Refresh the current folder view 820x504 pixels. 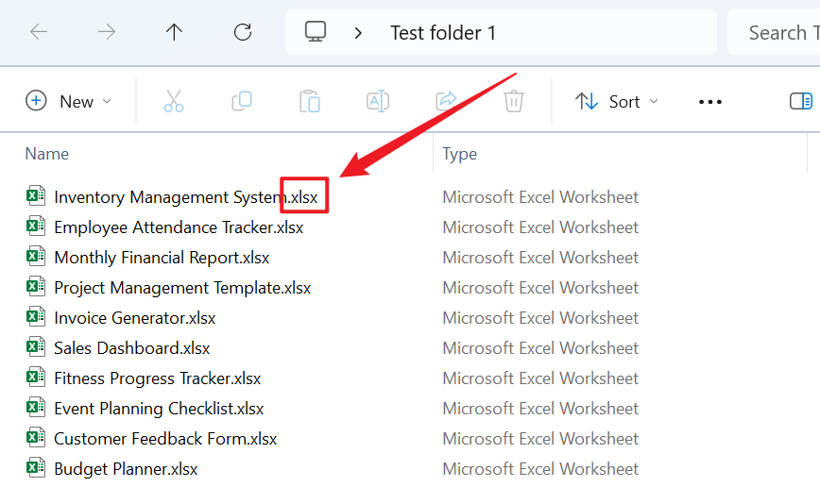pyautogui.click(x=243, y=32)
